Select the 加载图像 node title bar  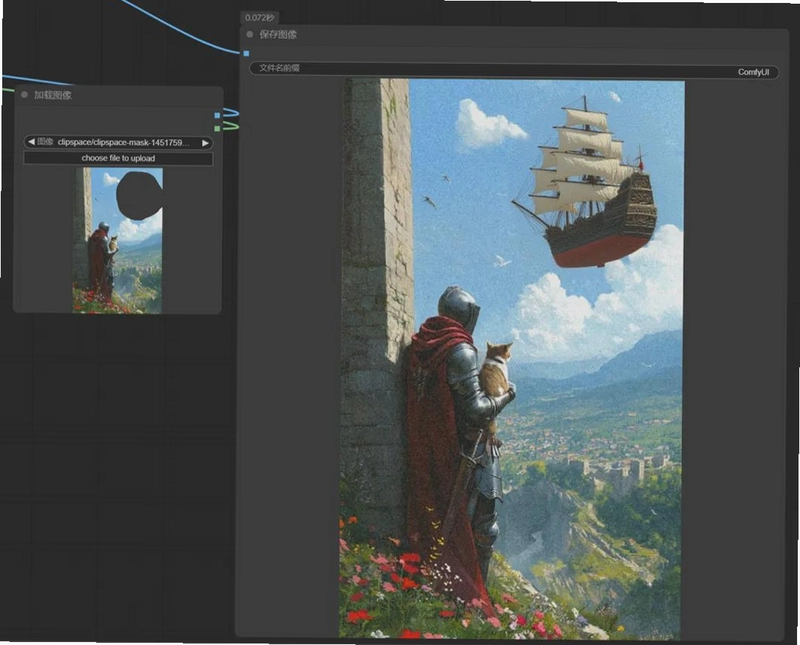118,95
